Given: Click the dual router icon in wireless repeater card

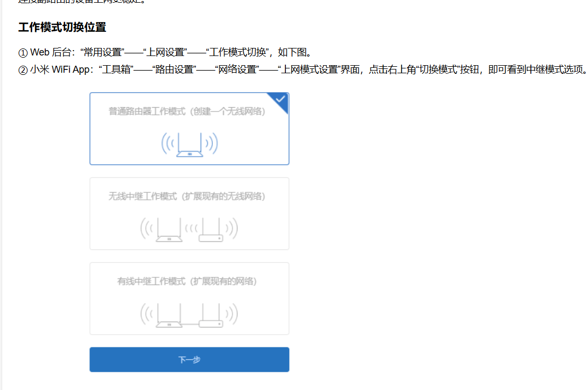Looking at the screenshot, I should pos(189,227).
